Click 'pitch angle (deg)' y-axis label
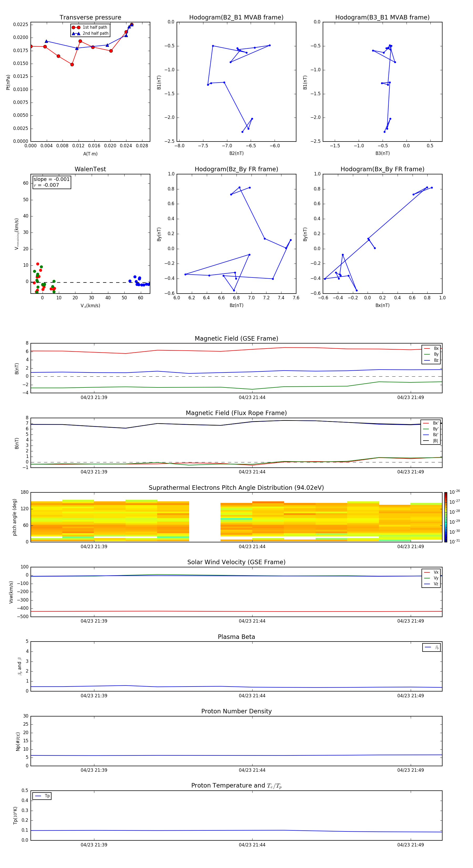The width and height of the screenshot is (473, 868). [x=15, y=517]
